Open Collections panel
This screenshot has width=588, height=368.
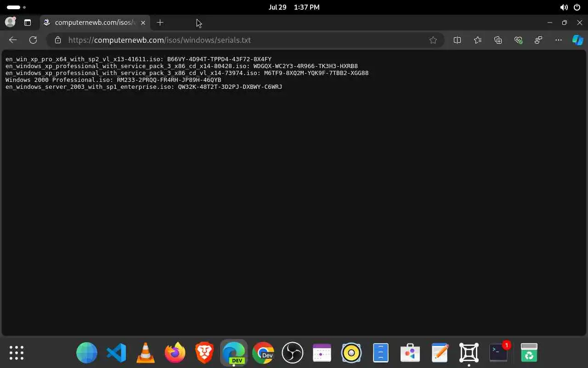[498, 40]
